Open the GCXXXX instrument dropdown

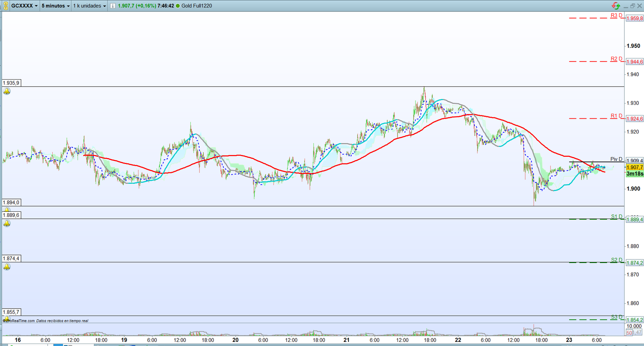tap(24, 6)
